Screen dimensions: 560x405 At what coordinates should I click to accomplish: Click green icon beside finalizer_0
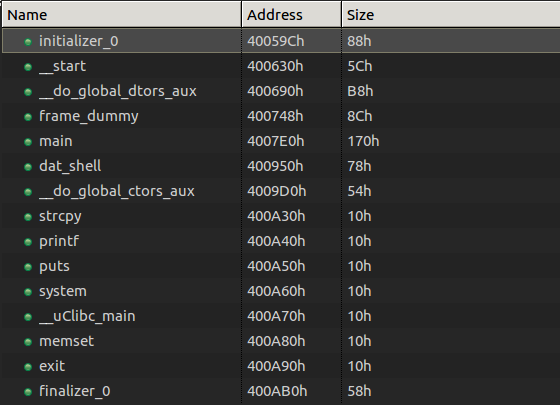28,392
